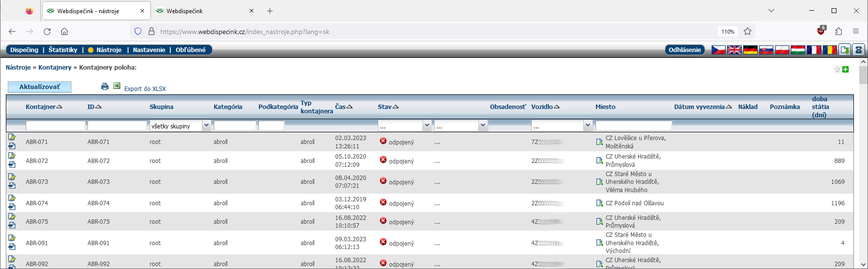Open the Nastavenie menu

pos(149,50)
